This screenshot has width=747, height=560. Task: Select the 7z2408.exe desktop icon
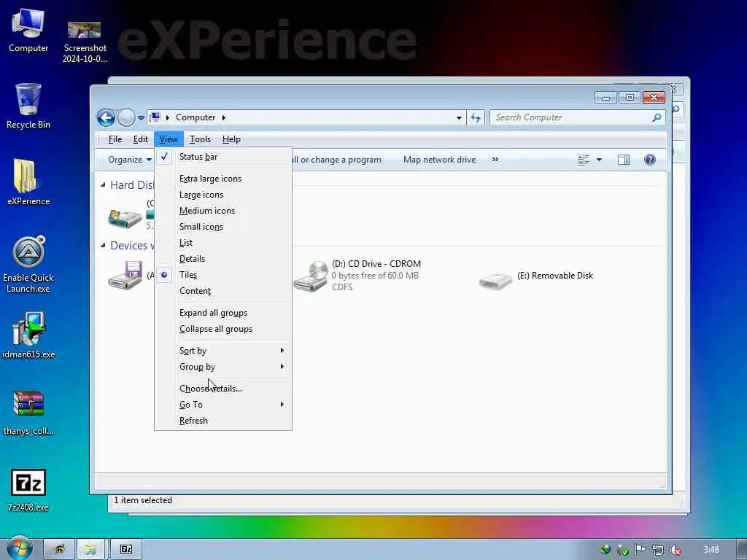click(x=28, y=490)
